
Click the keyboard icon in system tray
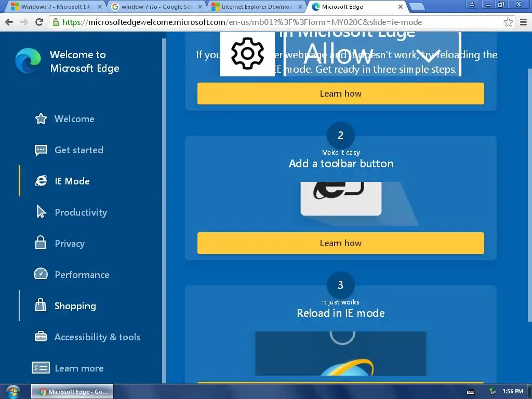coord(471,392)
